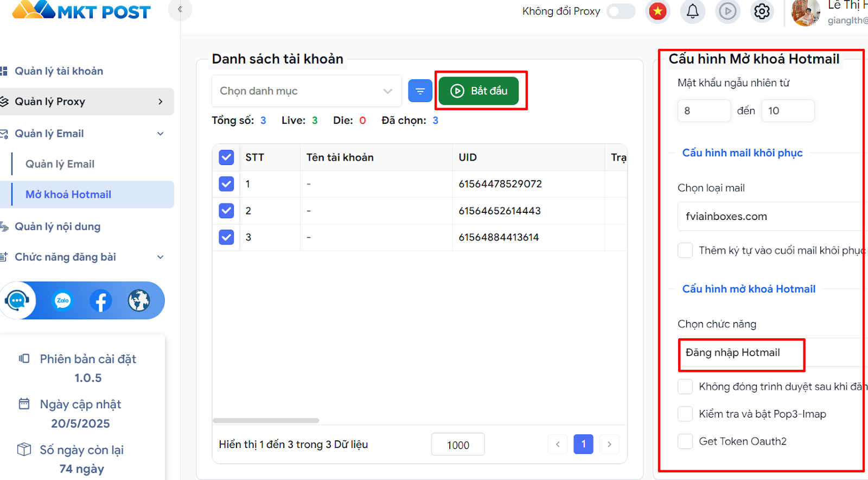The height and width of the screenshot is (480, 868).
Task: Enable Kiểm tra và bật Pop3-Imap checkbox
Action: (685, 414)
